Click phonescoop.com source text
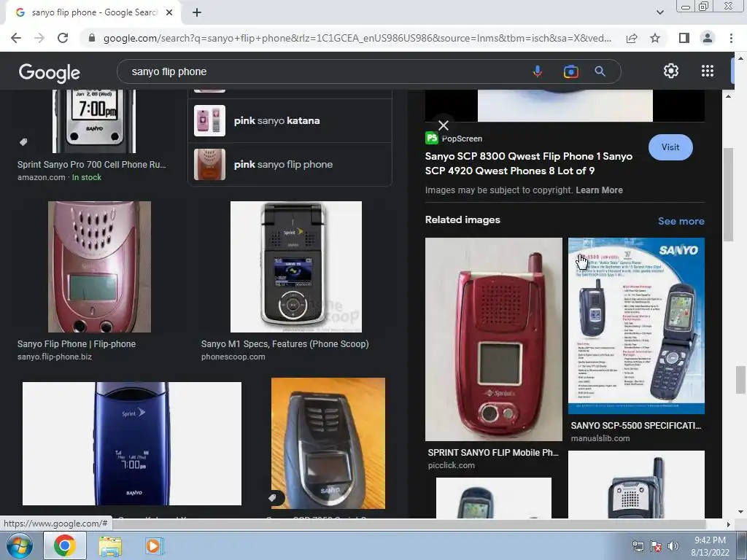 pyautogui.click(x=233, y=357)
